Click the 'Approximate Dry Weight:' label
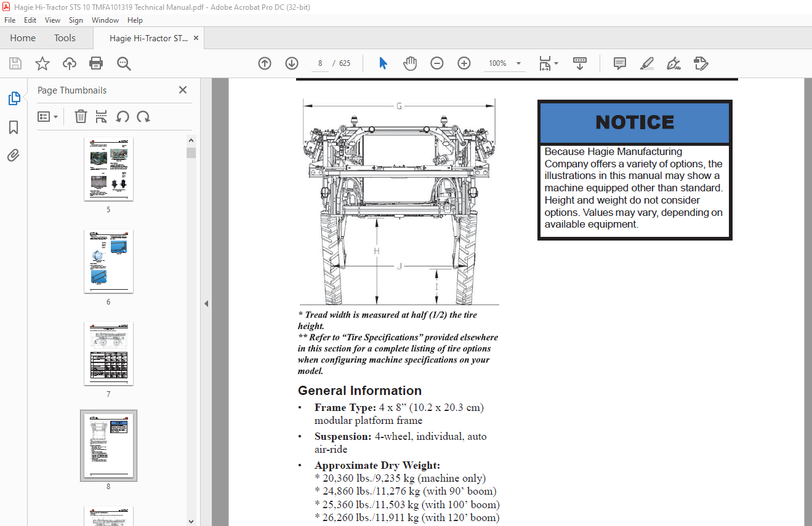 pos(377,465)
